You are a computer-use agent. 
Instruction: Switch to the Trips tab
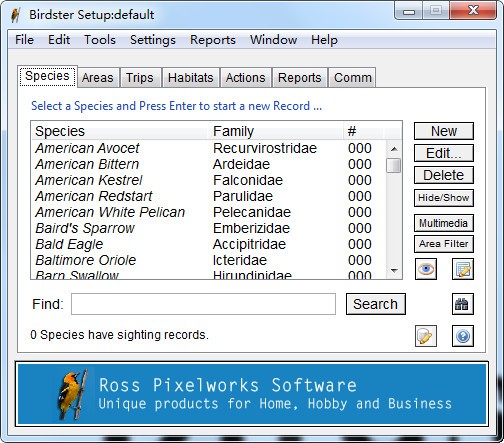(140, 78)
